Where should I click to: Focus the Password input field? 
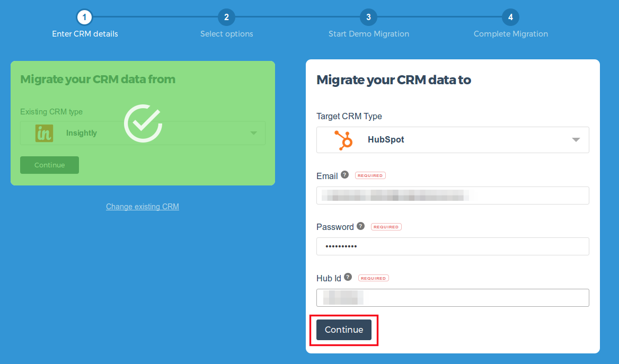pyautogui.click(x=453, y=246)
